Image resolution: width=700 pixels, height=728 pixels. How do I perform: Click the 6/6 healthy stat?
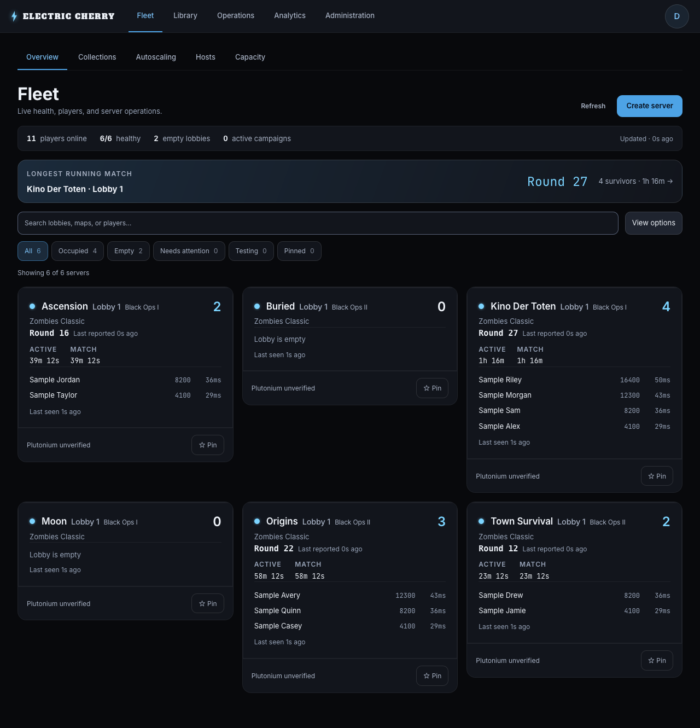[120, 138]
